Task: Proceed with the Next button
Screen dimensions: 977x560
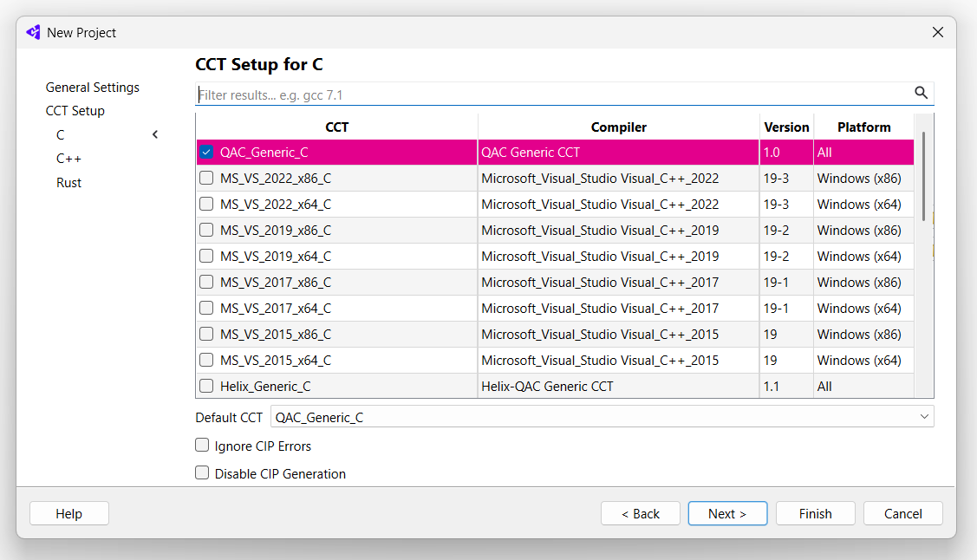Action: 728,513
